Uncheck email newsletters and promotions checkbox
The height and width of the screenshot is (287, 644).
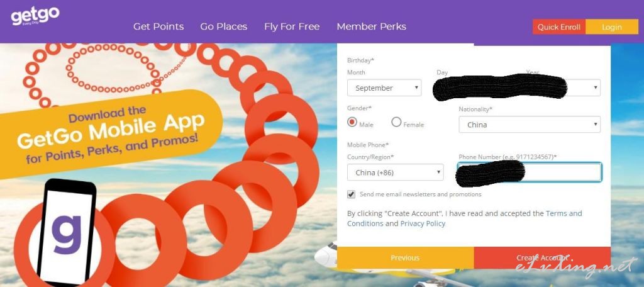pyautogui.click(x=351, y=194)
